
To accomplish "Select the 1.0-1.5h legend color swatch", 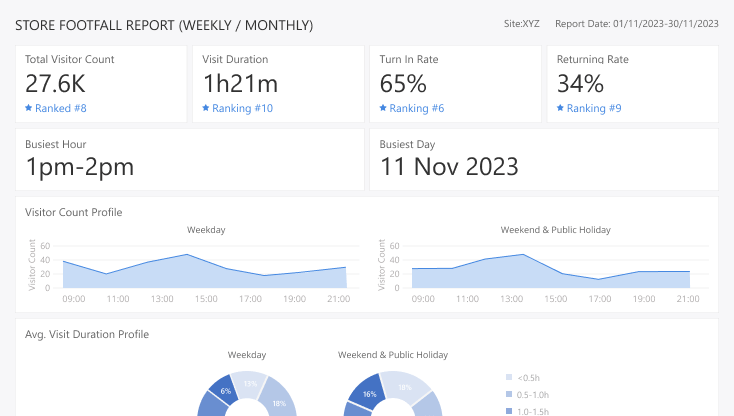I will pyautogui.click(x=509, y=411).
